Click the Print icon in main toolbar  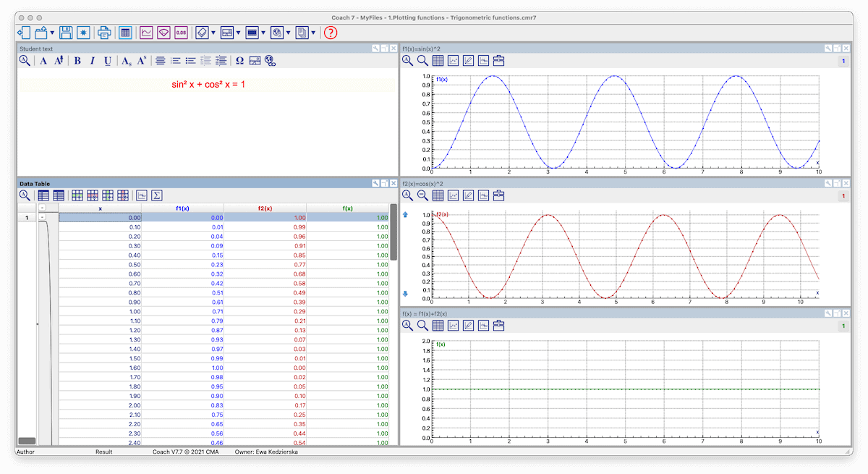tap(104, 33)
